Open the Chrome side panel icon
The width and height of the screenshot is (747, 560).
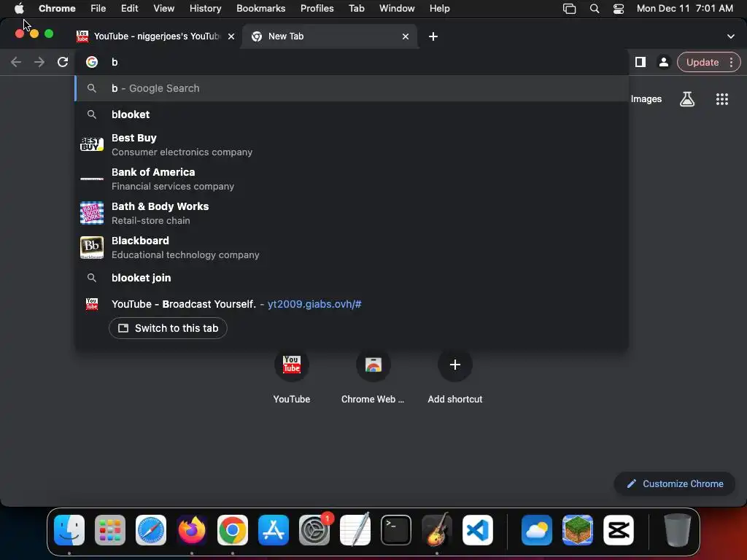click(640, 62)
